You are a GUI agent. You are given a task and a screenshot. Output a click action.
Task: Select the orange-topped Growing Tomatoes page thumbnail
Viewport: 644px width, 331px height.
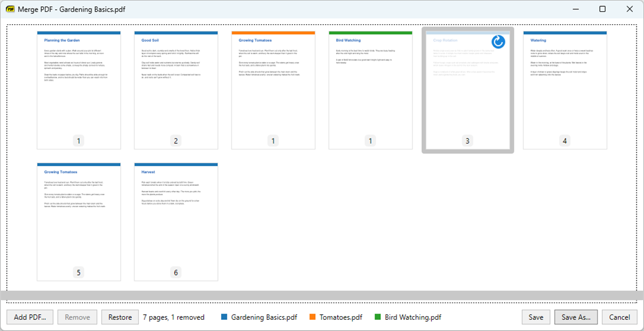(x=273, y=90)
